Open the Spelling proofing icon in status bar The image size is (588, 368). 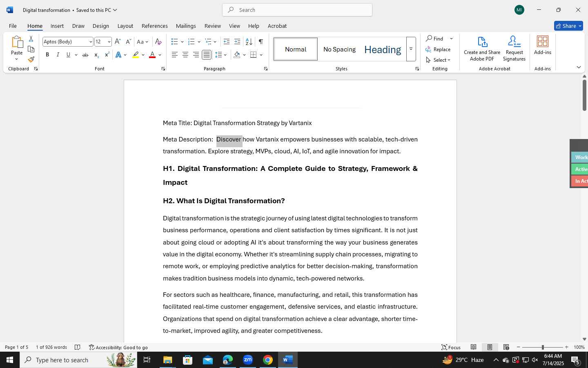tap(78, 347)
